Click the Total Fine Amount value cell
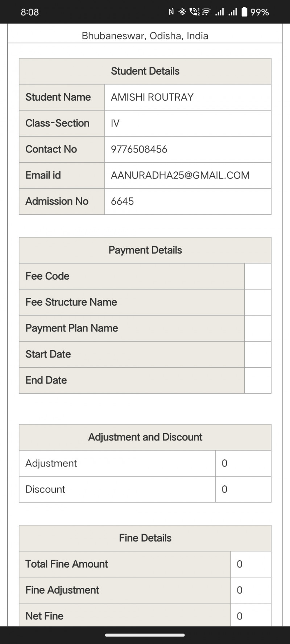Screen dimensions: 290x644 click(250, 564)
